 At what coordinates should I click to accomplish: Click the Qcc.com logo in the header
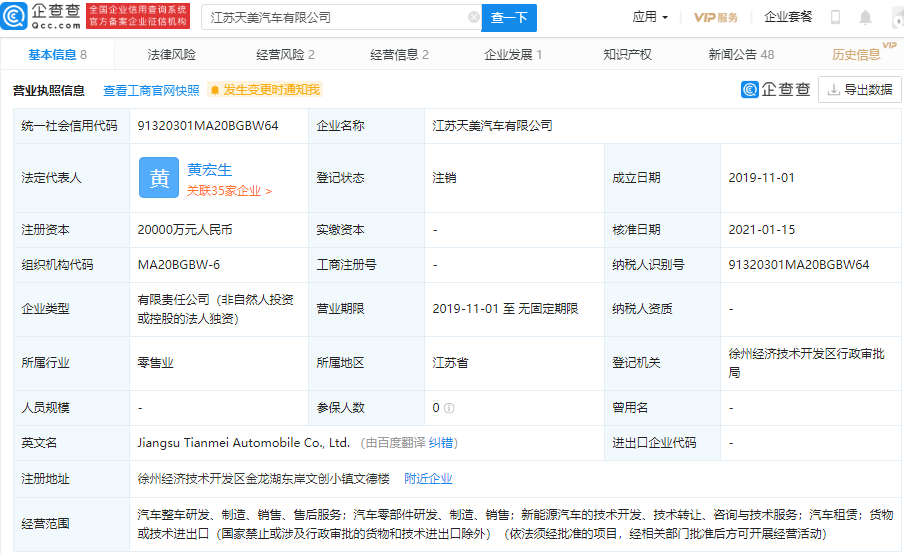pyautogui.click(x=45, y=16)
